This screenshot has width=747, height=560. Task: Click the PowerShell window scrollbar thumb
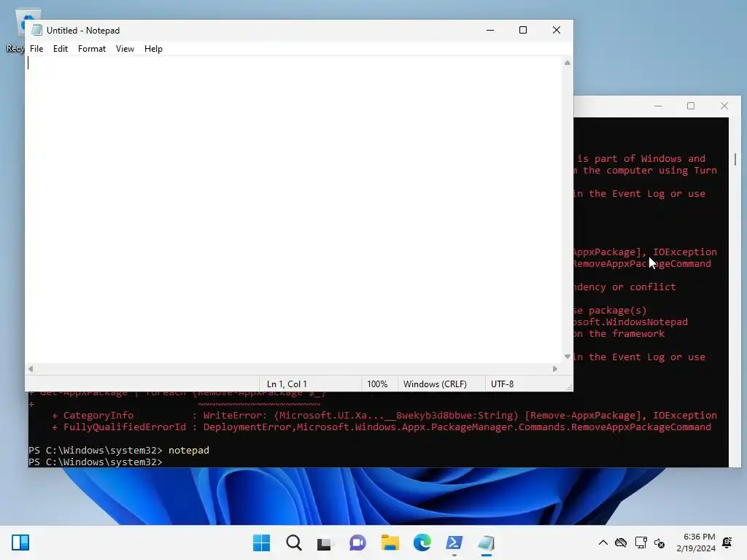point(735,159)
